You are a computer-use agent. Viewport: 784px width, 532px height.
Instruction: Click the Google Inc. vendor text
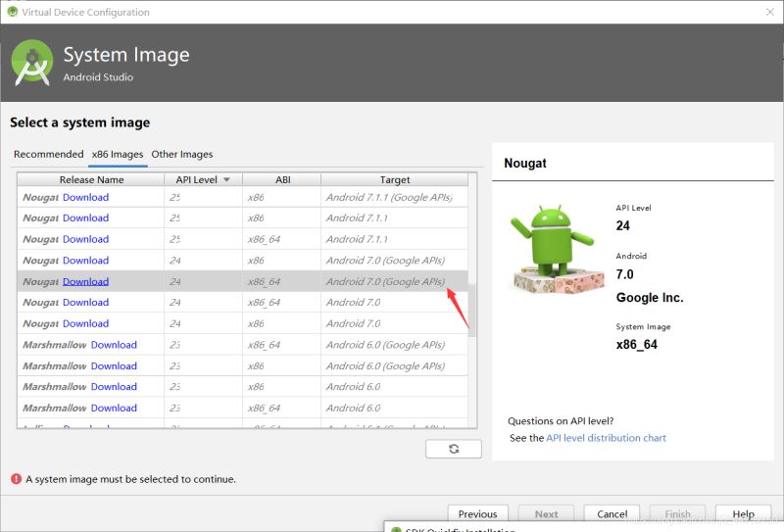pyautogui.click(x=650, y=298)
